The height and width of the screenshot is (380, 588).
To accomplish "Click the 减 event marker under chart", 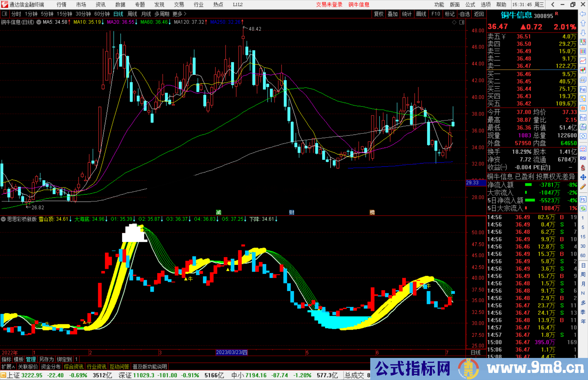I will tap(219, 212).
